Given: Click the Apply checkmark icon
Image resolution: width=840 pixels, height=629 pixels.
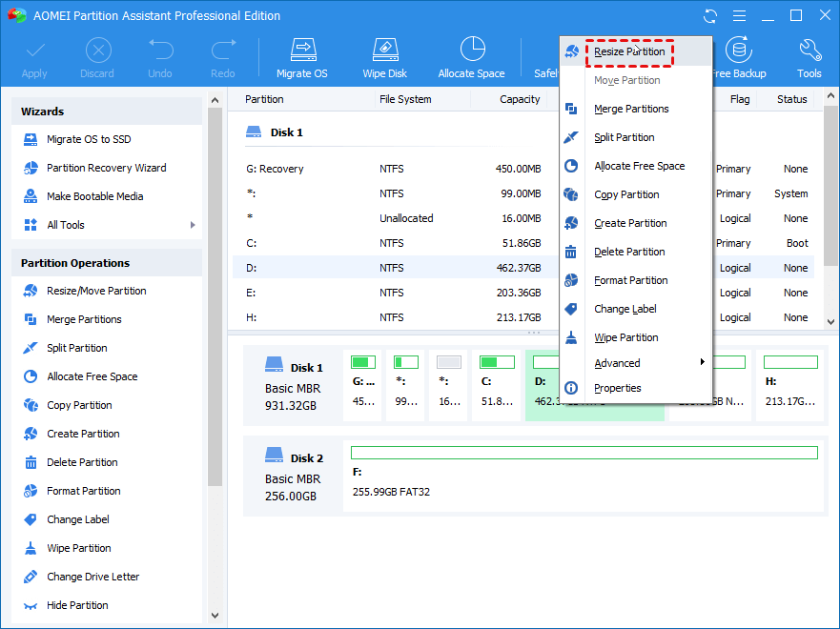Looking at the screenshot, I should pyautogui.click(x=35, y=51).
